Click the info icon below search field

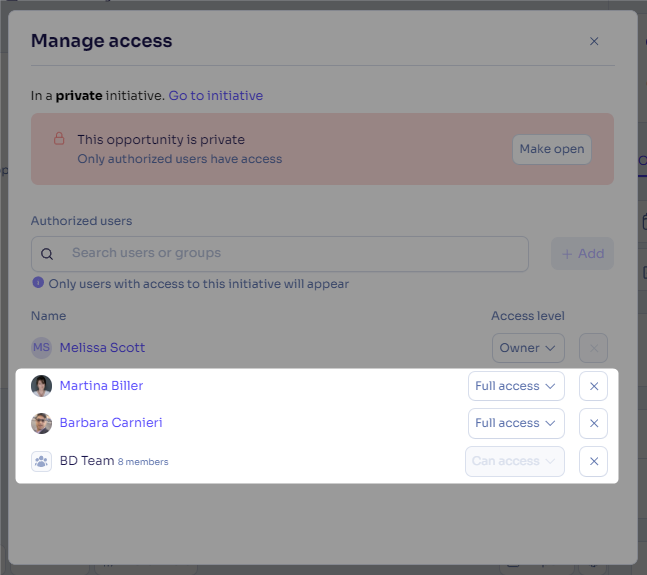tap(38, 283)
